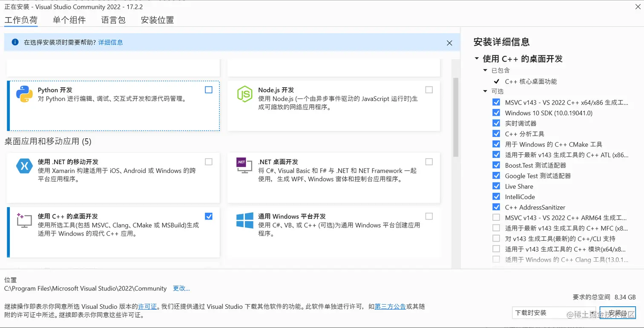This screenshot has height=328, width=644.
Task: Click the Node.js development workload icon
Action: point(244,94)
